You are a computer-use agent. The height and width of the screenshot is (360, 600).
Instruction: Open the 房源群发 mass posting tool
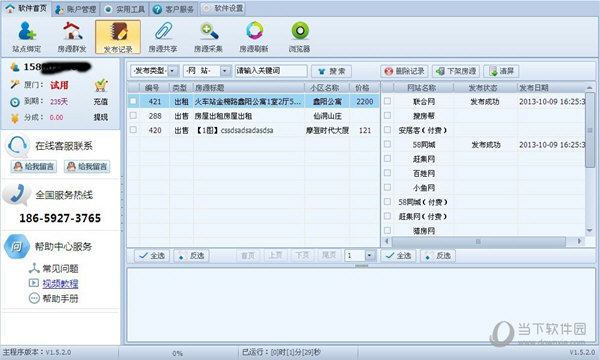click(x=72, y=37)
